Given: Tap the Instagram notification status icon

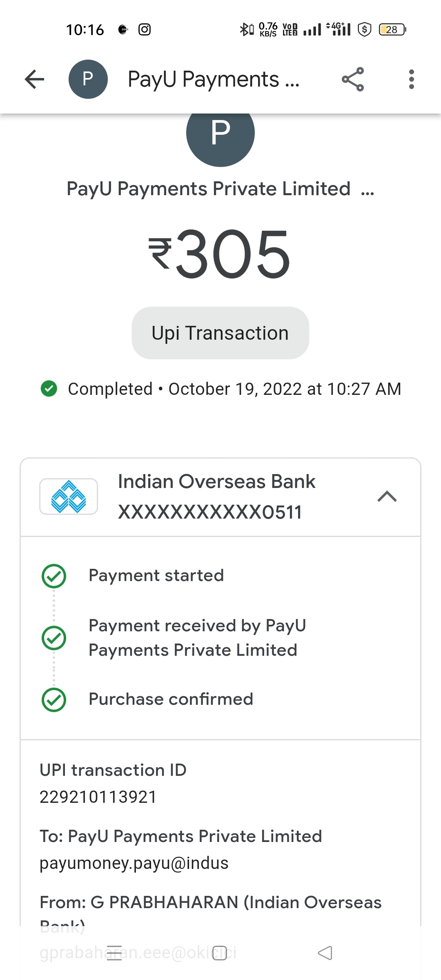Looking at the screenshot, I should pos(145,29).
